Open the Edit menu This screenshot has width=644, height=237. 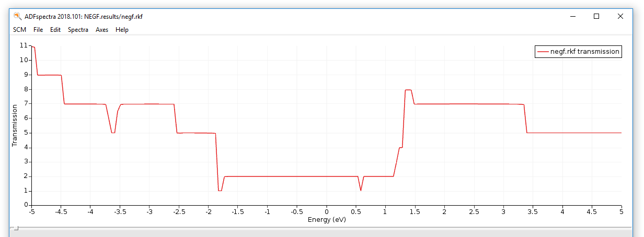point(55,30)
